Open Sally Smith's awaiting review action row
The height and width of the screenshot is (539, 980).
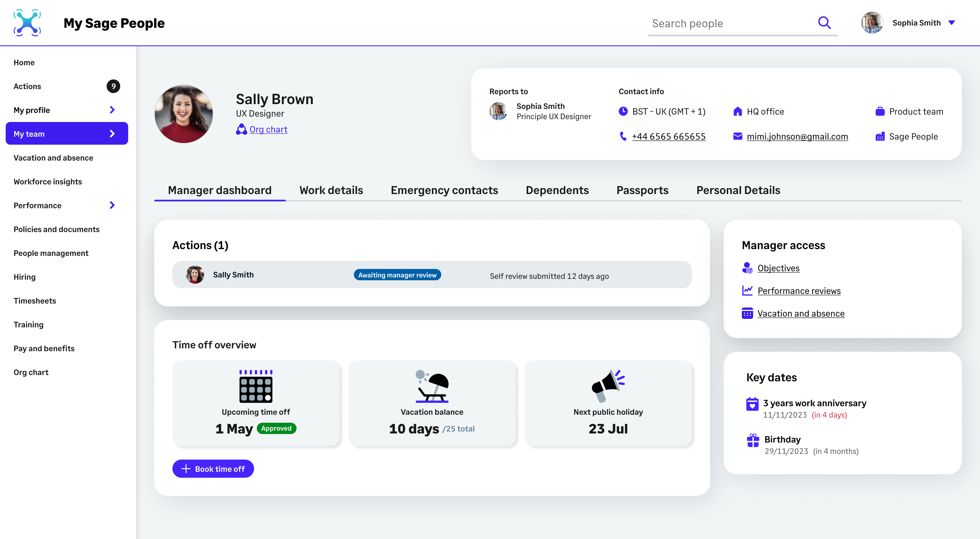pos(431,275)
